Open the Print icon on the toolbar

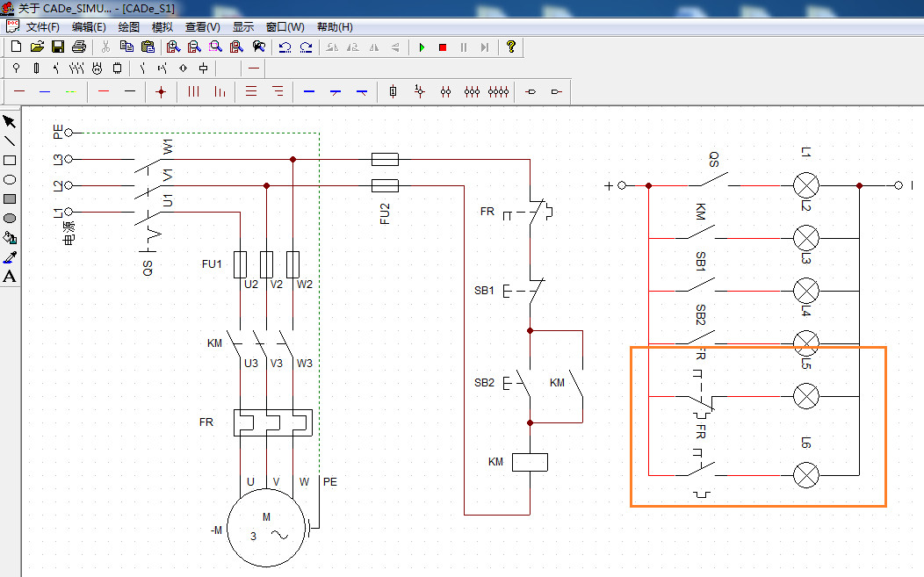78,47
